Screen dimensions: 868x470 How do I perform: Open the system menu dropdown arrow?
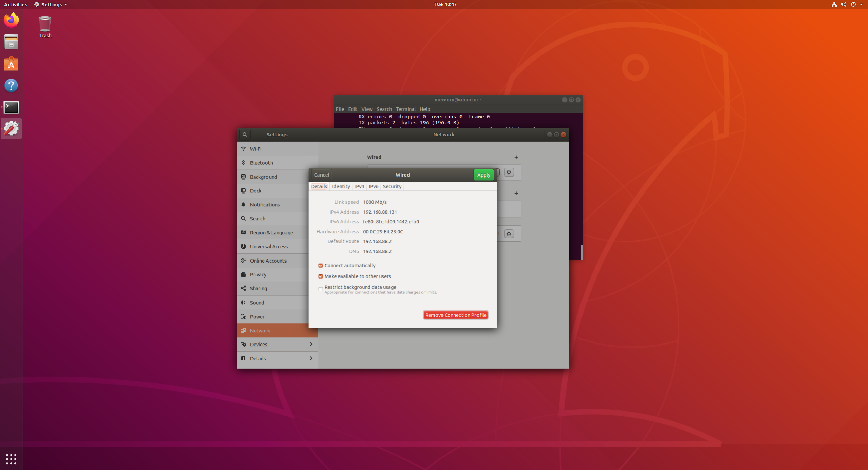coord(861,4)
